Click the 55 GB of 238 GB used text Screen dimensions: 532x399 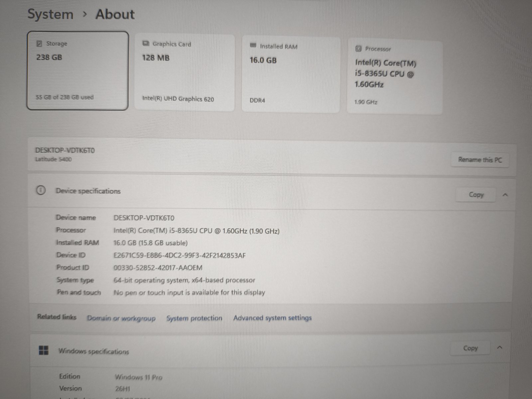[x=65, y=97]
